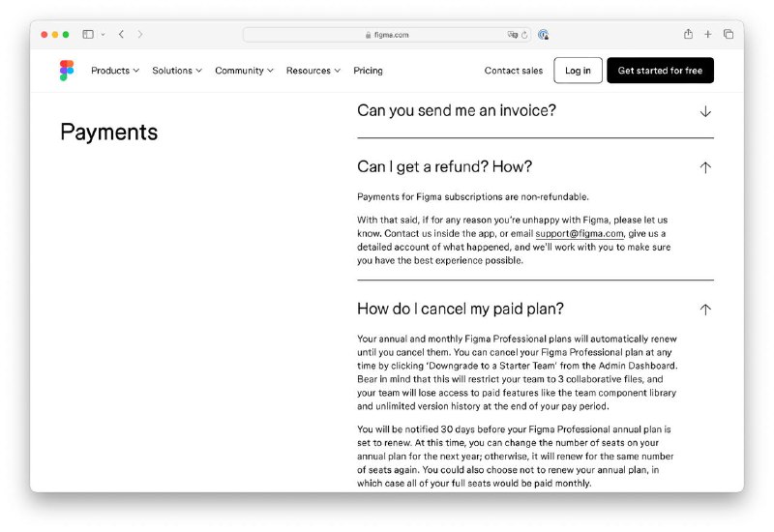Open the support@figma.com email link

580,233
